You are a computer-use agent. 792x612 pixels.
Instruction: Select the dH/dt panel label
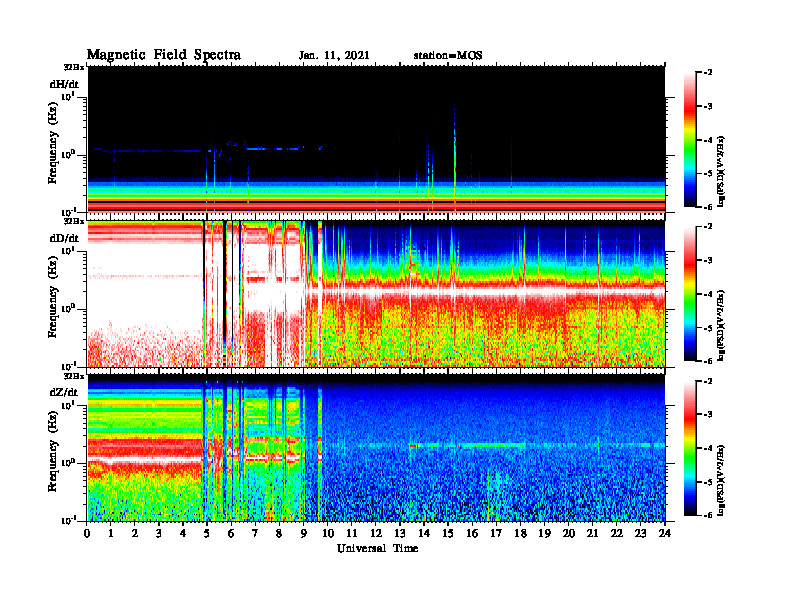tap(64, 84)
